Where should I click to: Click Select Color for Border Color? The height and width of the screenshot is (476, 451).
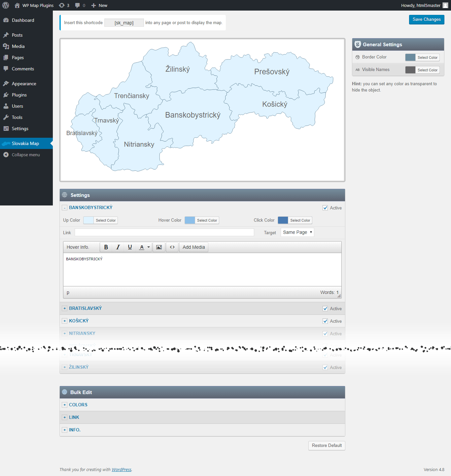tap(428, 57)
